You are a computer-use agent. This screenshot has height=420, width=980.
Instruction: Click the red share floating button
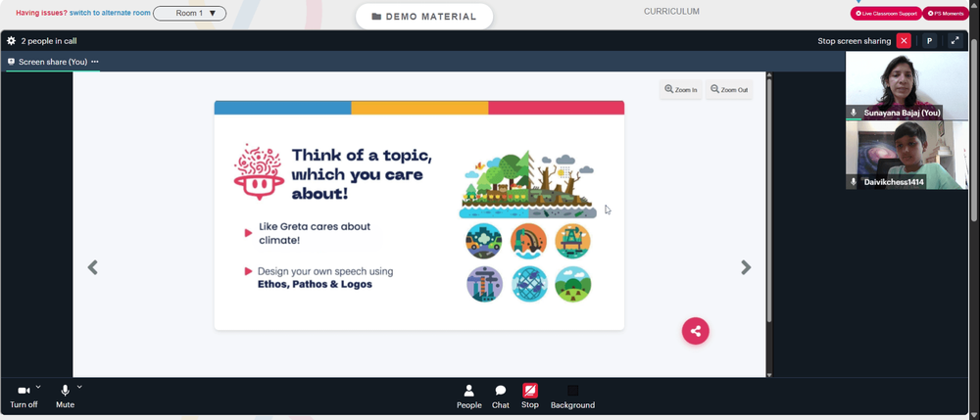[696, 331]
